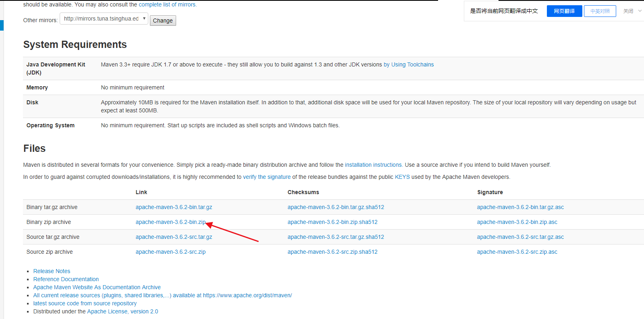Image resolution: width=644 pixels, height=319 pixels.
Task: Open latest source code from source repository
Action: 85,303
